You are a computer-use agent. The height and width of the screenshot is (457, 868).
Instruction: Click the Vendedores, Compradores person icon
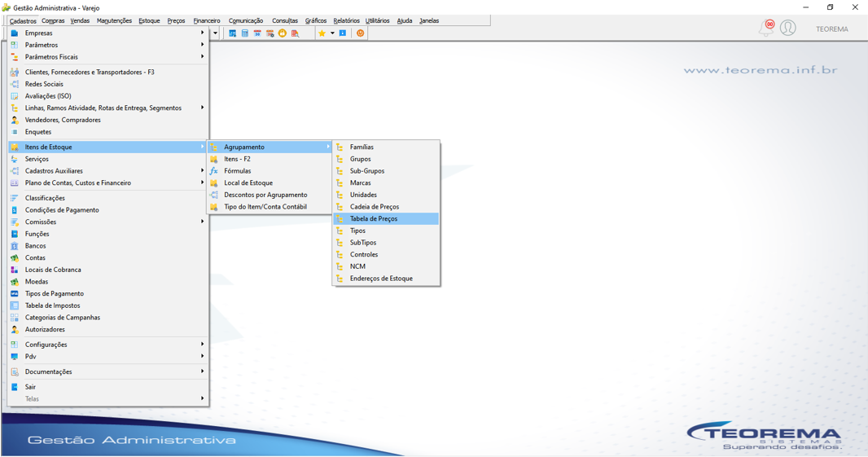15,121
